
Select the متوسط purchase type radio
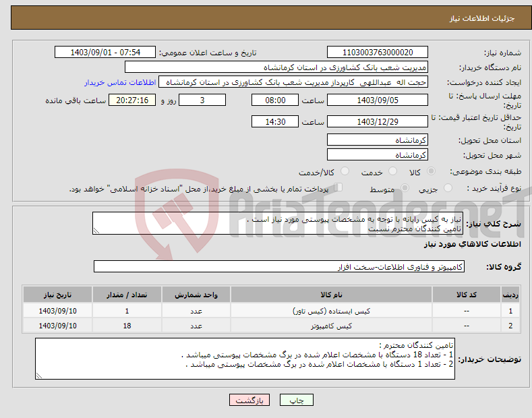[x=405, y=188]
